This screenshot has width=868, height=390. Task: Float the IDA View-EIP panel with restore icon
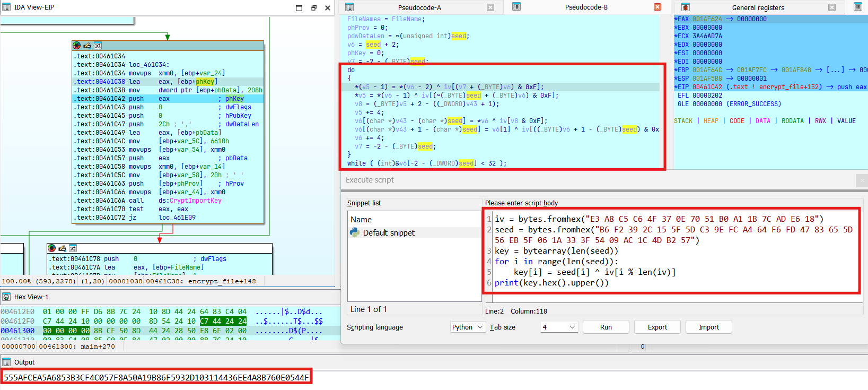click(313, 7)
